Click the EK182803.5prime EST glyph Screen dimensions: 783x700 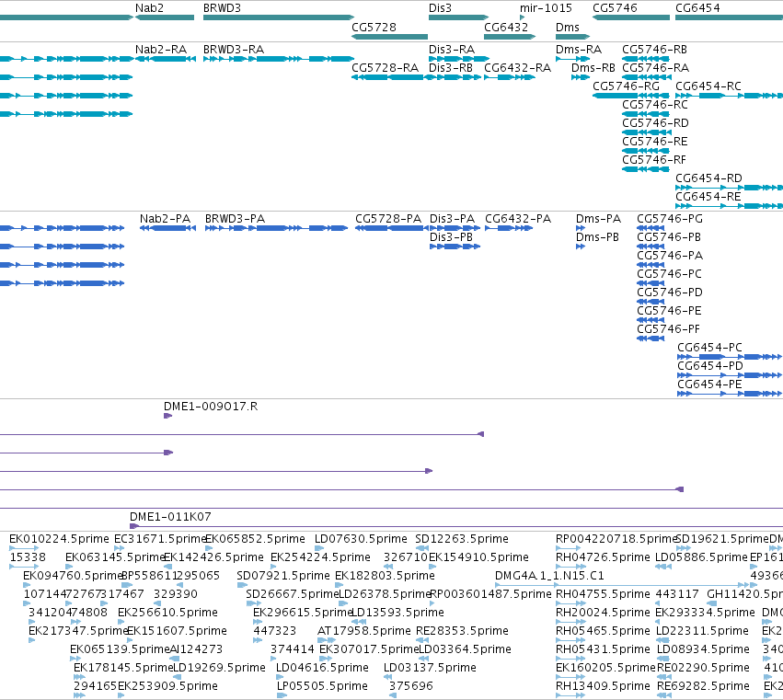(340, 585)
